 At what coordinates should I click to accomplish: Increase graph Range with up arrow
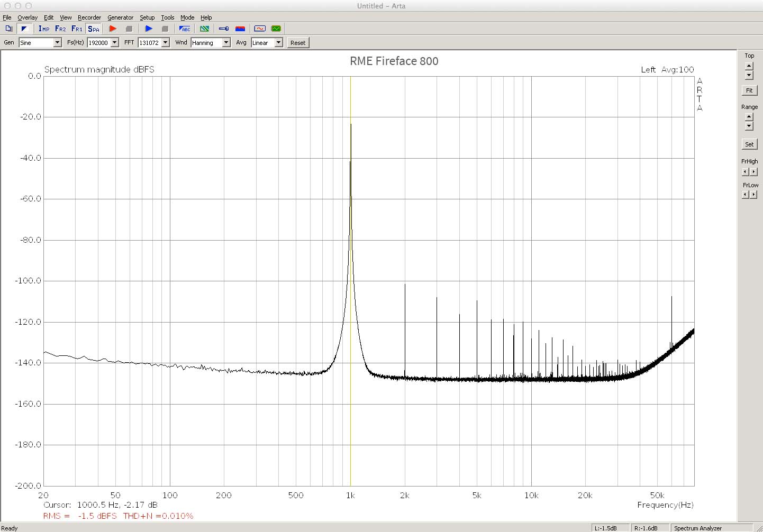[749, 117]
